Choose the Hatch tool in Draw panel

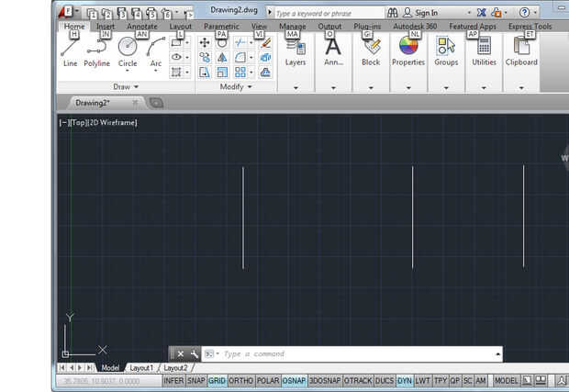point(176,72)
